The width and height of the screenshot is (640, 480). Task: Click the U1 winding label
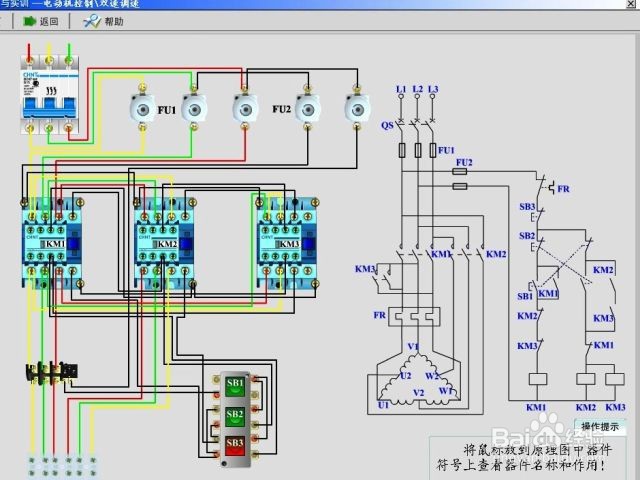click(x=383, y=405)
